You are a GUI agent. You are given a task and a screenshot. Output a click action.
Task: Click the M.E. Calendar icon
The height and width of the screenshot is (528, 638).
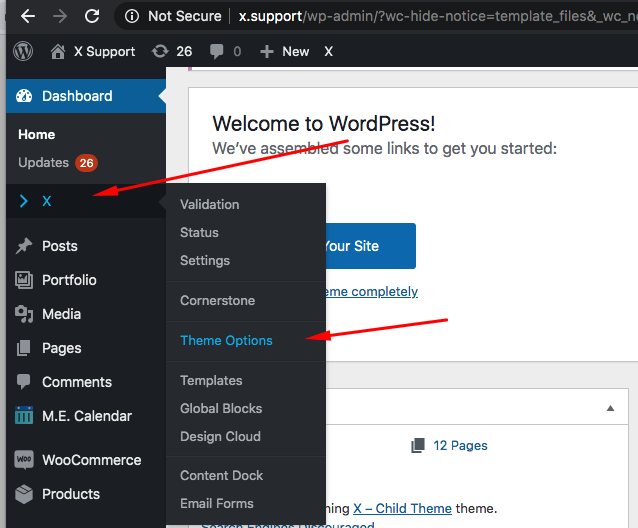[24, 415]
